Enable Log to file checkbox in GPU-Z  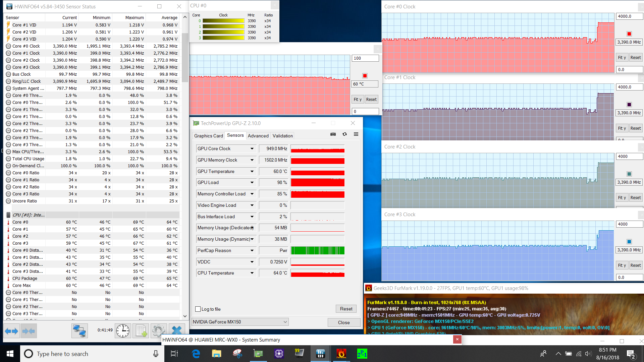[x=198, y=309]
